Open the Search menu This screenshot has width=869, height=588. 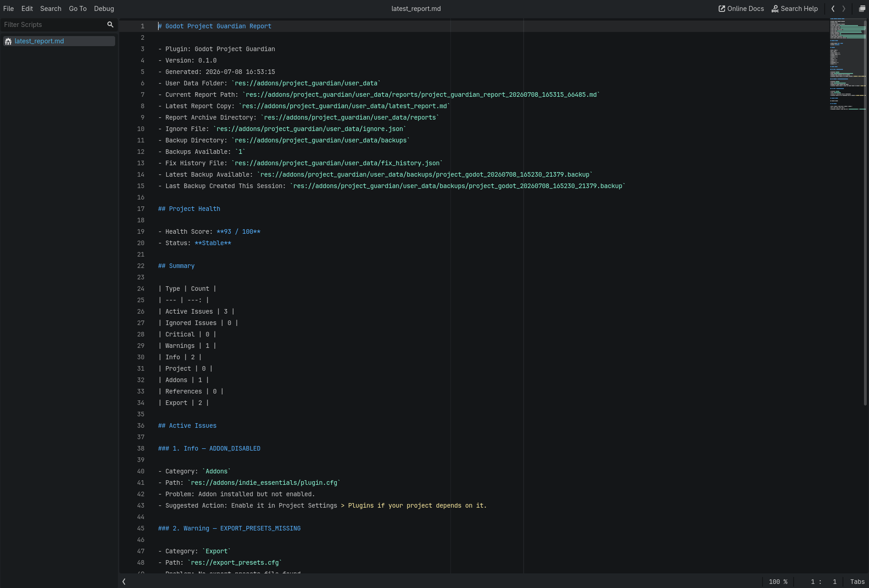coord(51,9)
